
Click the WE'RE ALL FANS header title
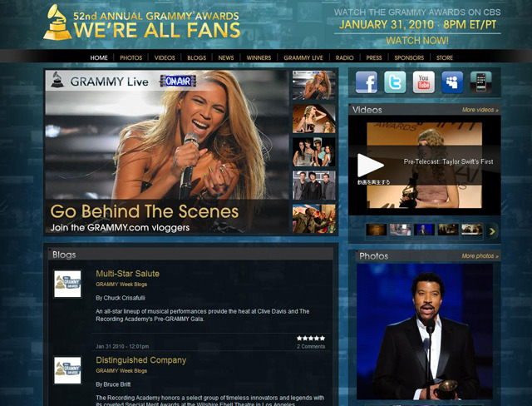pyautogui.click(x=157, y=30)
